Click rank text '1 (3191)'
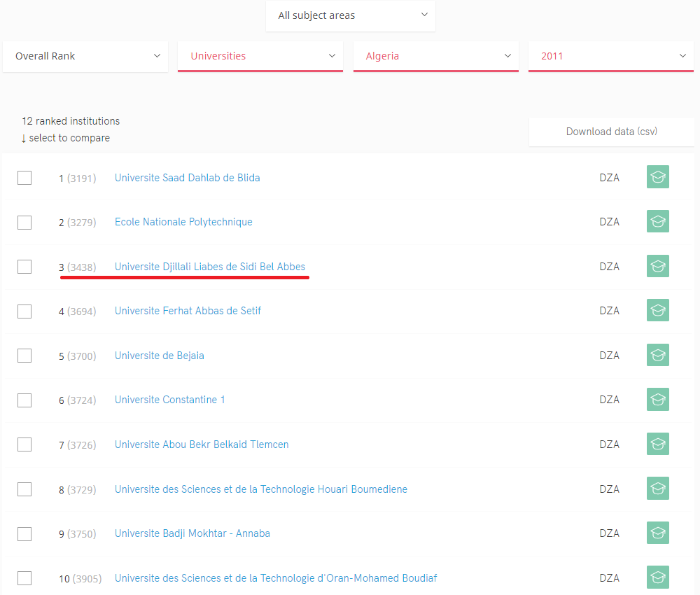This screenshot has height=595, width=700. coord(78,178)
